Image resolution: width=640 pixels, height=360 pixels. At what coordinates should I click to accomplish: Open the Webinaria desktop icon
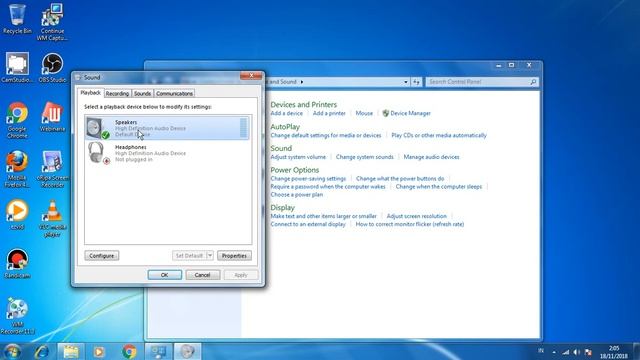[52, 117]
